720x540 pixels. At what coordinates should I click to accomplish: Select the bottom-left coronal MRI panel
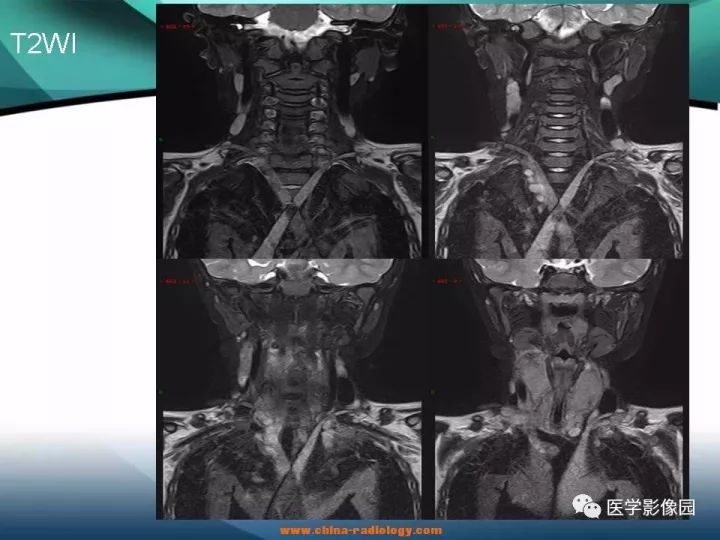click(x=290, y=389)
